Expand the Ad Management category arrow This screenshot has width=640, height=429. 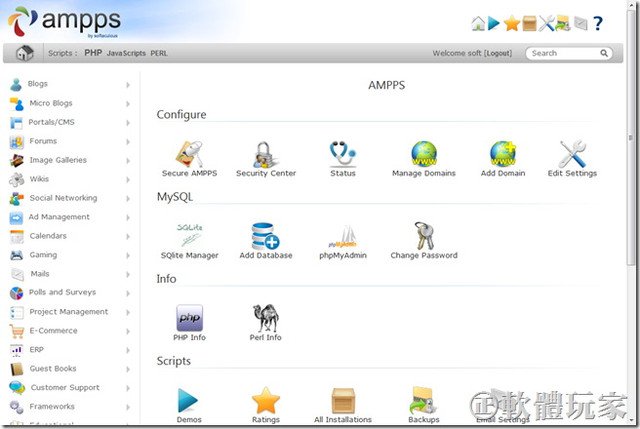pyautogui.click(x=128, y=218)
